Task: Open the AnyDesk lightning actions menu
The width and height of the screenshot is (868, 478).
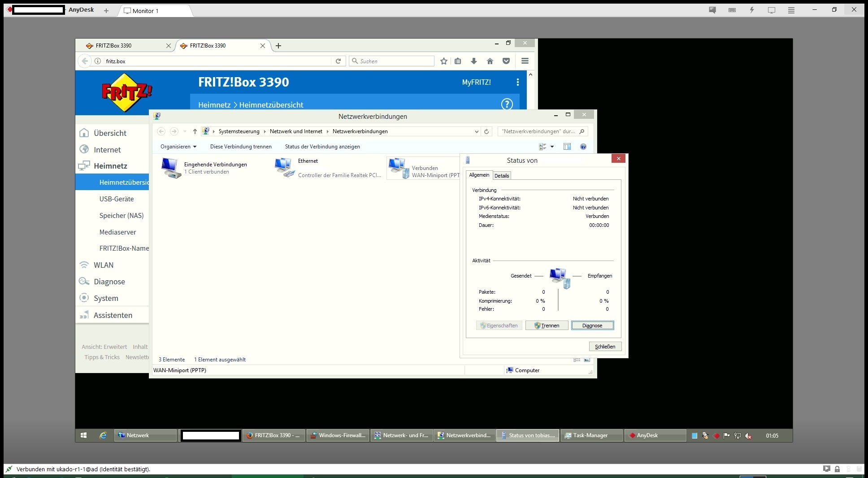Action: 752,10
